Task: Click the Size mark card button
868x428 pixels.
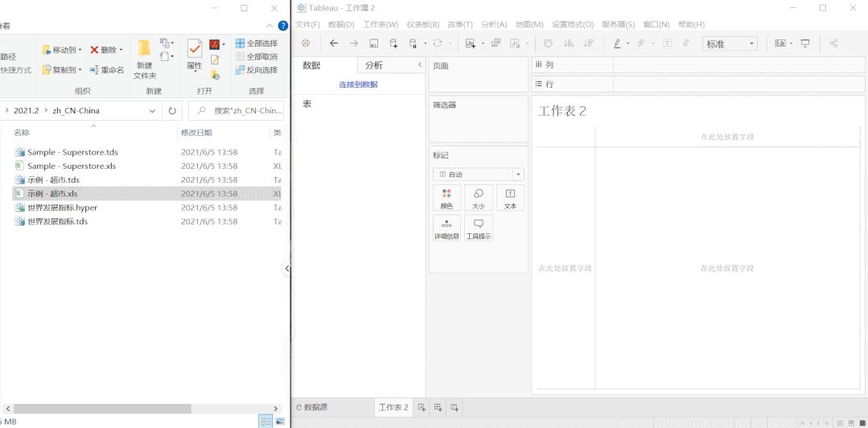Action: (x=479, y=198)
